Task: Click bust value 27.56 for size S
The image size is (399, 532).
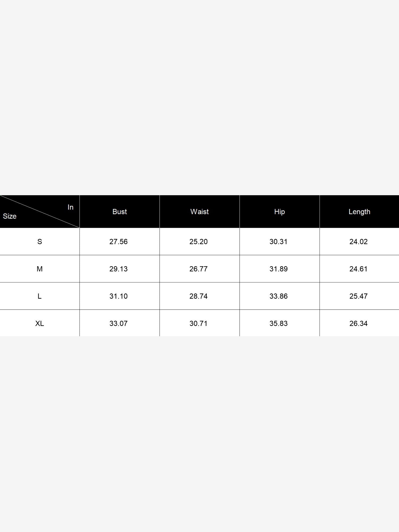Action: (x=118, y=242)
